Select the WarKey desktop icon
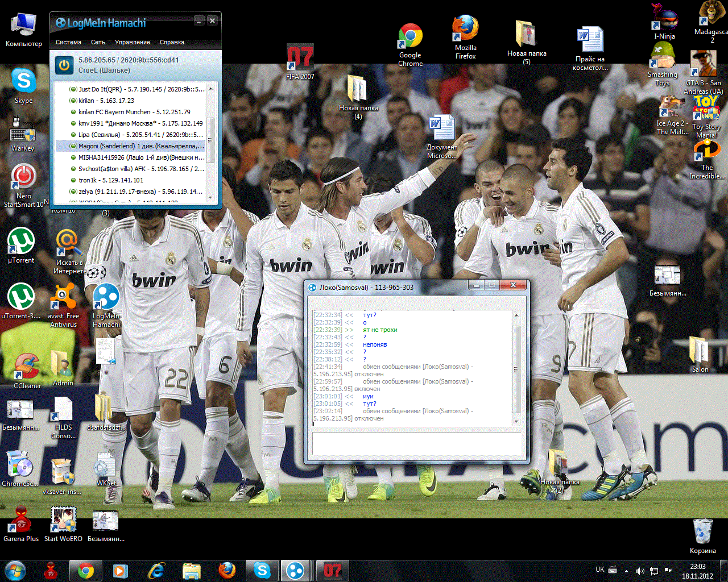This screenshot has width=728, height=582. (x=23, y=134)
